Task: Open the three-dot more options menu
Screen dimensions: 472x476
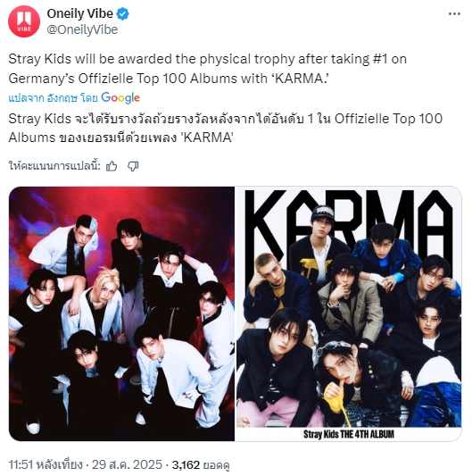Action: (454, 14)
